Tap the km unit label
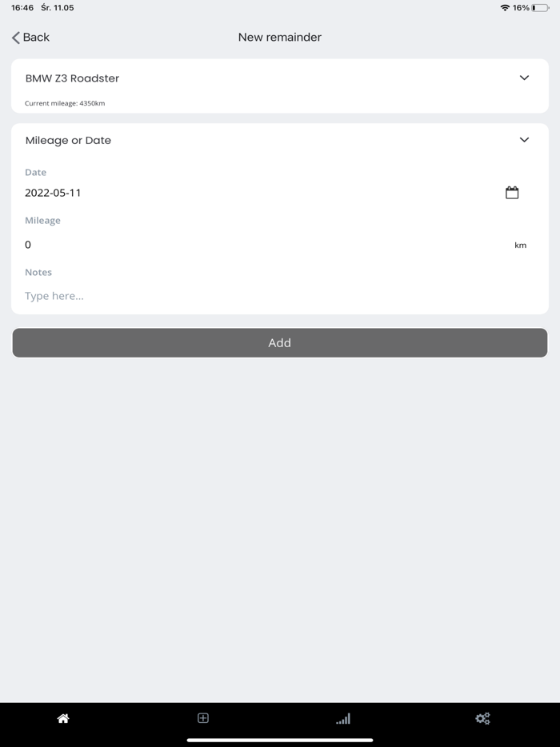 point(521,245)
